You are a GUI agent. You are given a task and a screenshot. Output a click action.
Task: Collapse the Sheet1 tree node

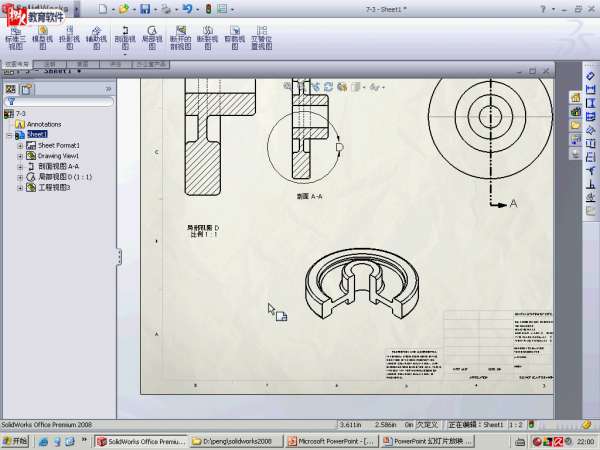pos(9,134)
